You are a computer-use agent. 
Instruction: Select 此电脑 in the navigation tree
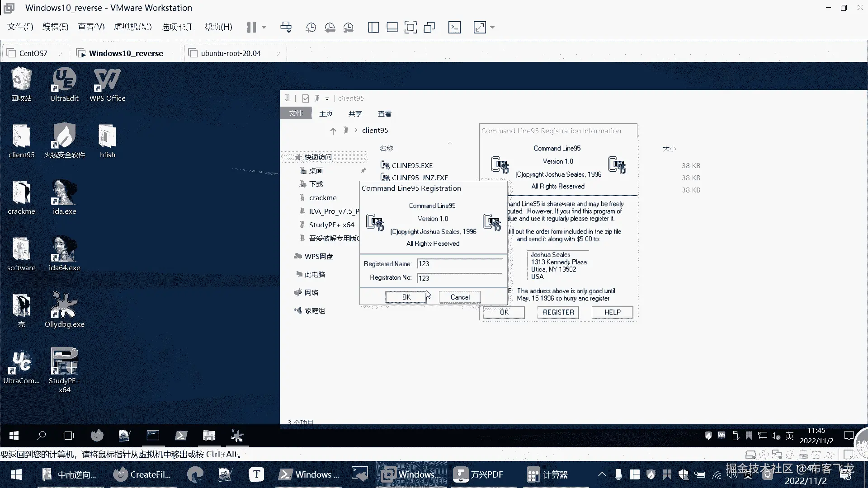(x=315, y=274)
